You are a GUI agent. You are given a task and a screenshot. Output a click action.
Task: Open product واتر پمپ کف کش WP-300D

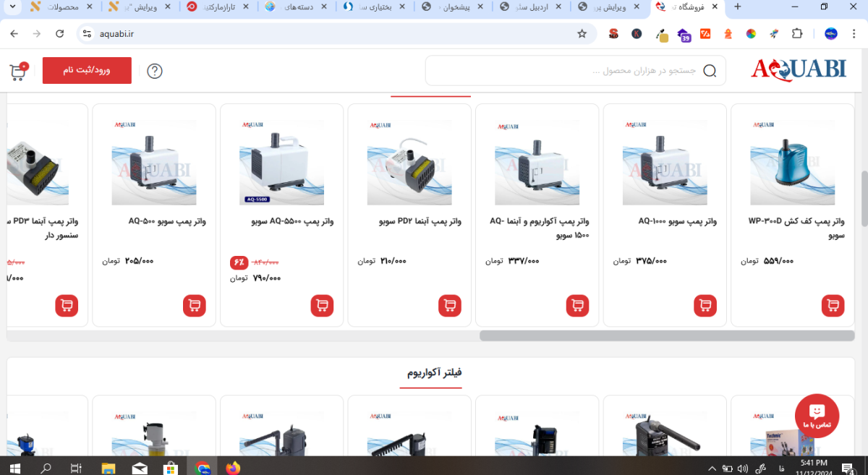coord(796,228)
